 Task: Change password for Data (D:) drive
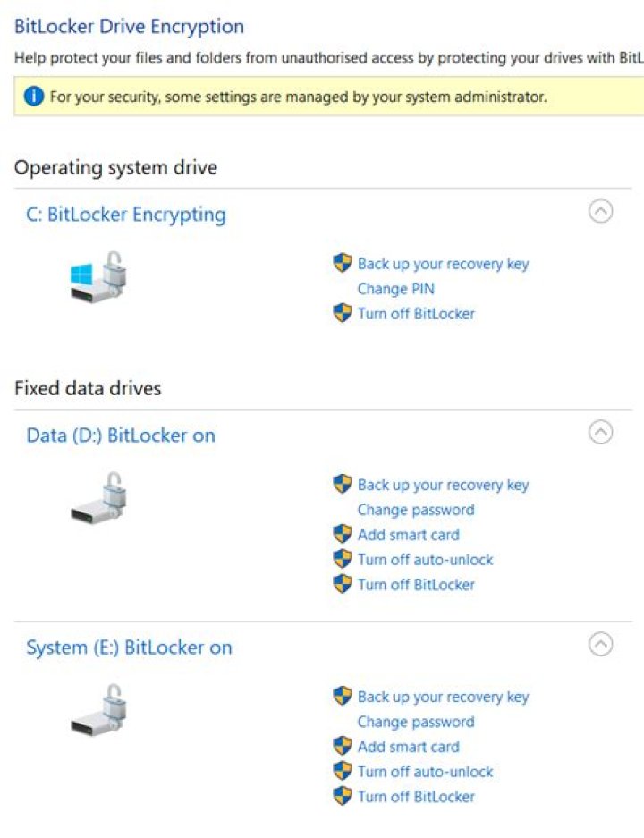416,510
